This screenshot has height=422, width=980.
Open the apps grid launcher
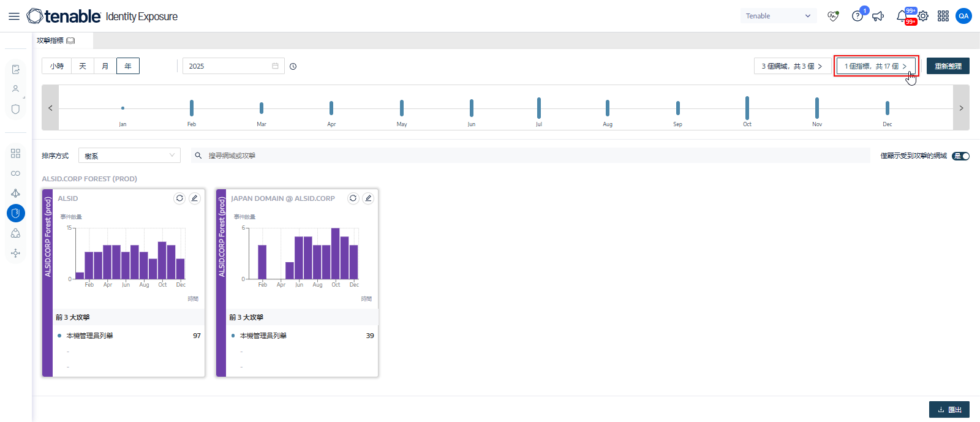pos(943,17)
